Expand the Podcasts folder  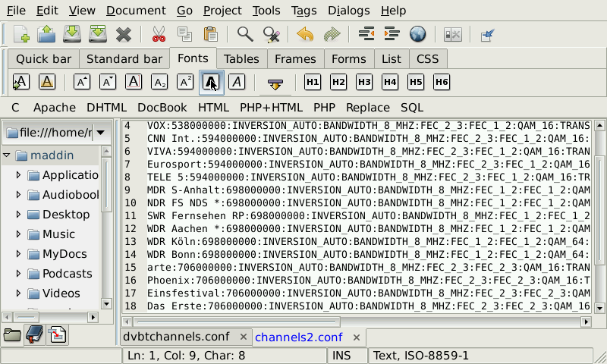click(x=17, y=274)
